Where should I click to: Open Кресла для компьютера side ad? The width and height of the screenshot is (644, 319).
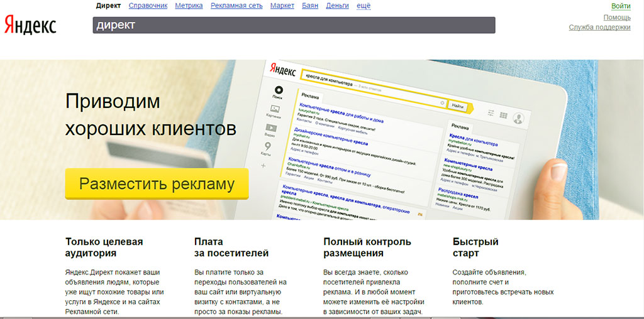point(473,140)
